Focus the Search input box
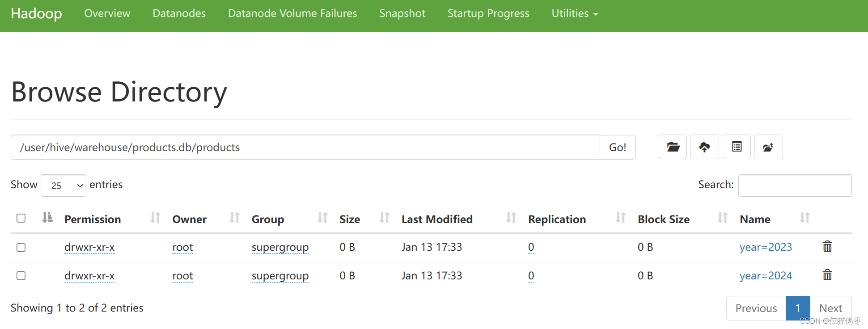Screen dimensions: 868x329 tap(795, 186)
